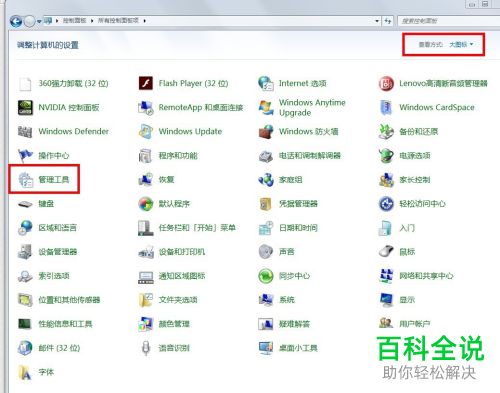The height and width of the screenshot is (393, 500).
Task: Open the 用户帐户 people icon
Action: click(x=386, y=324)
